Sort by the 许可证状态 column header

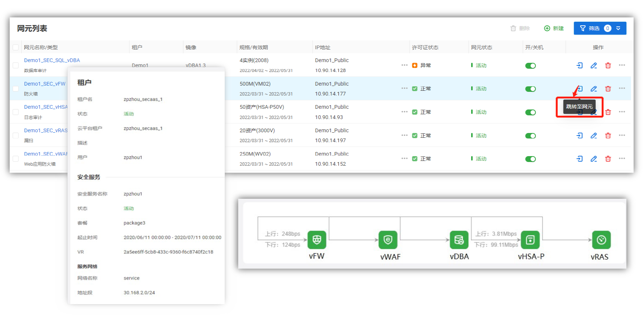pos(425,47)
